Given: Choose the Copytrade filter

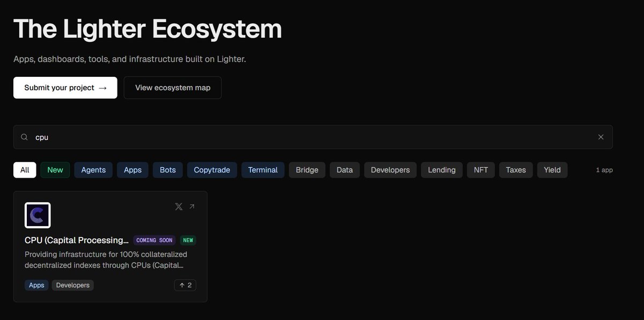Looking at the screenshot, I should 212,170.
